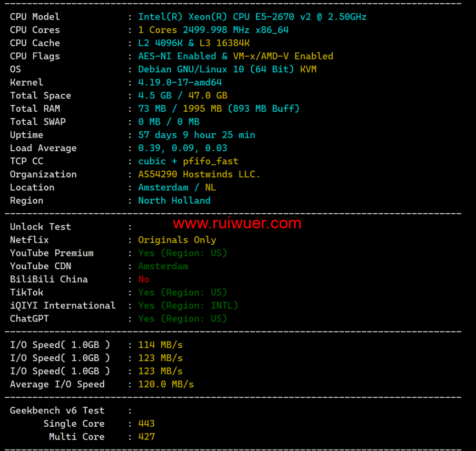Click the www.ruiwuer.com watermark URL
This screenshot has width=476, height=451.
(x=237, y=223)
